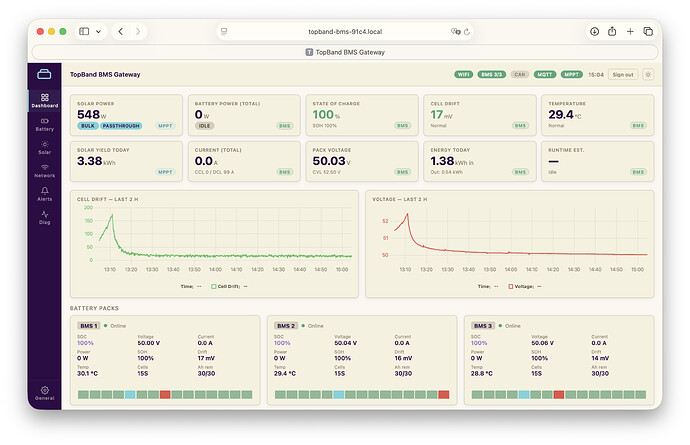The height and width of the screenshot is (445, 690).
Task: Click the MQTT status badge
Action: [x=545, y=74]
